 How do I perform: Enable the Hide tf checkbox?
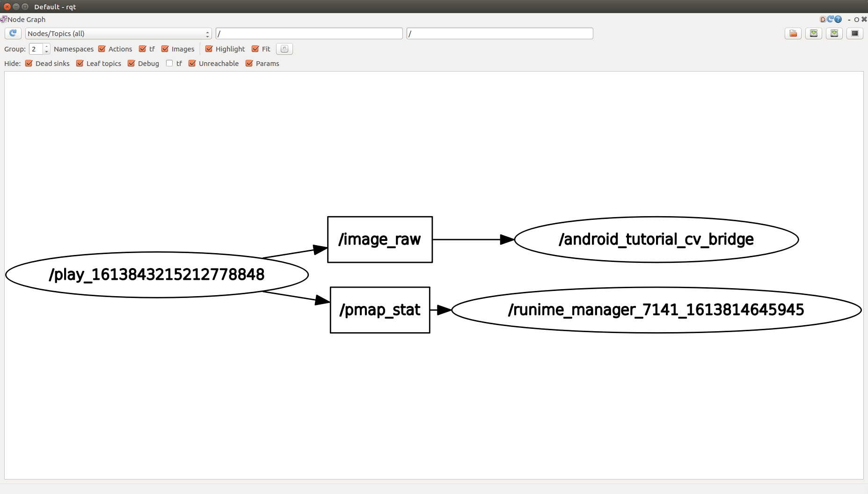tap(169, 64)
